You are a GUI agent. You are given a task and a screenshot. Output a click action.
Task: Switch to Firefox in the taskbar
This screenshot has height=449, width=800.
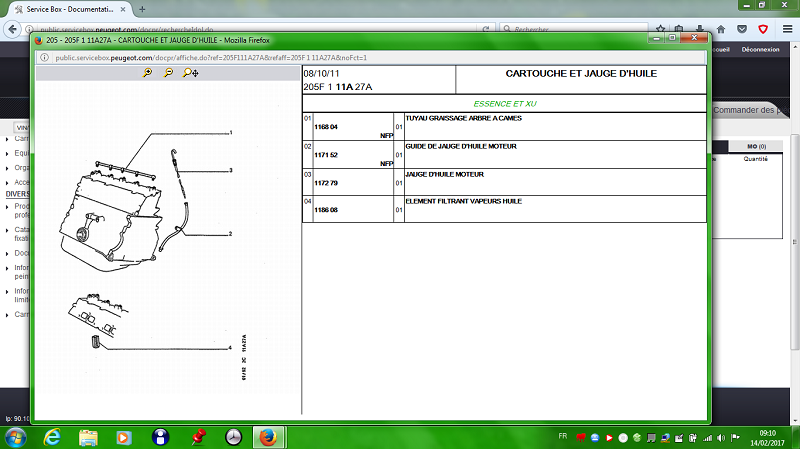268,438
